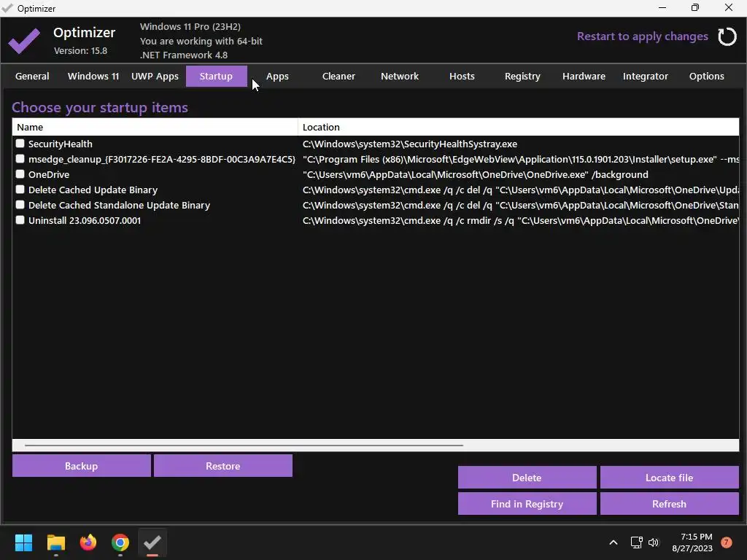Check the SecurityHealth startup item
This screenshot has height=560, width=747.
(x=20, y=144)
